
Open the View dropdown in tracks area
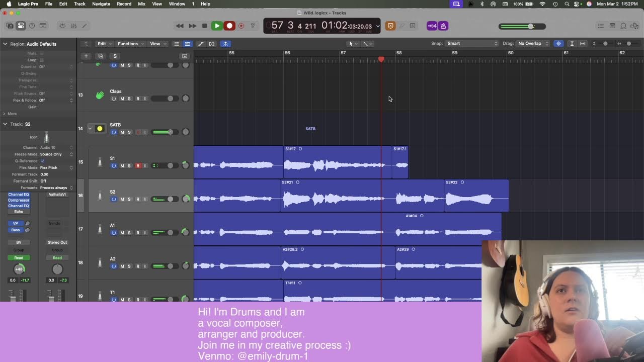pos(157,44)
